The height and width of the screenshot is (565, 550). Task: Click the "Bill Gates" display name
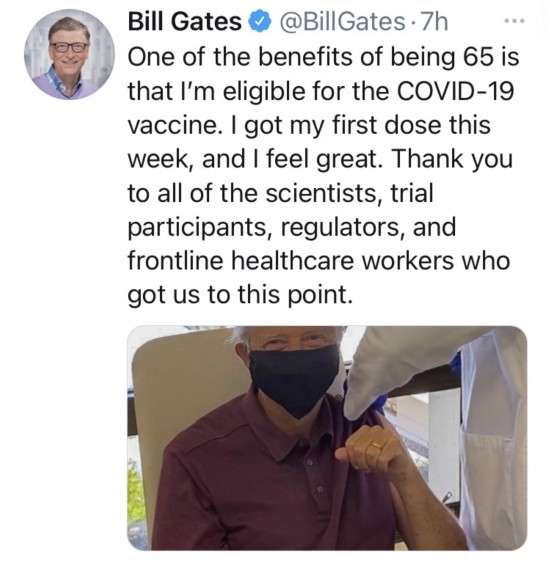185,22
